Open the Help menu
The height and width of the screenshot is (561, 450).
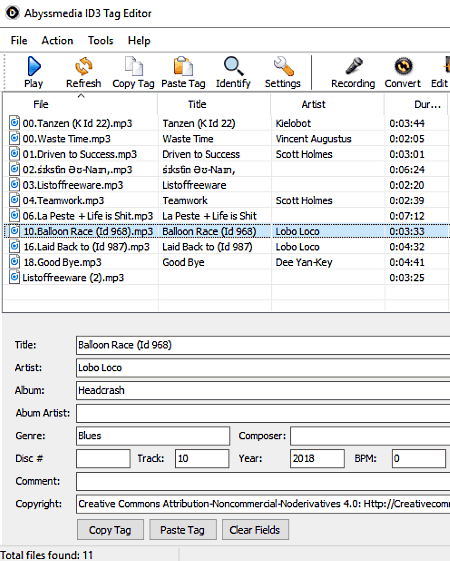[x=139, y=40]
